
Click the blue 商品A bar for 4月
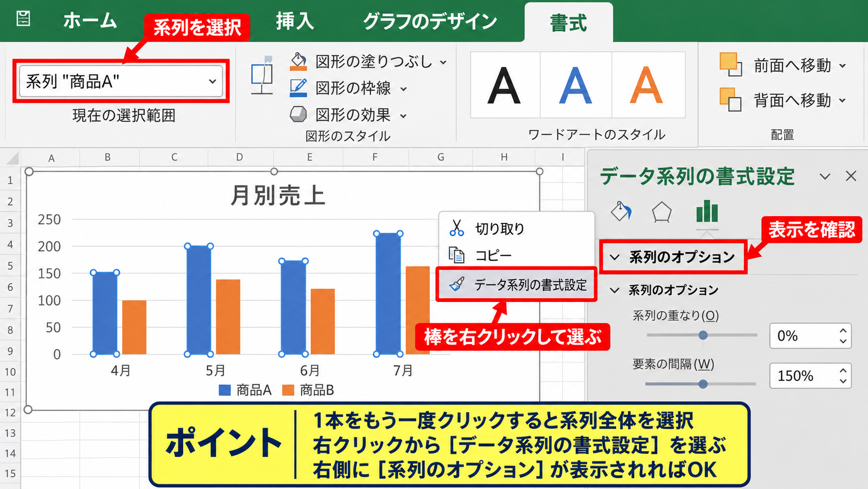[105, 313]
